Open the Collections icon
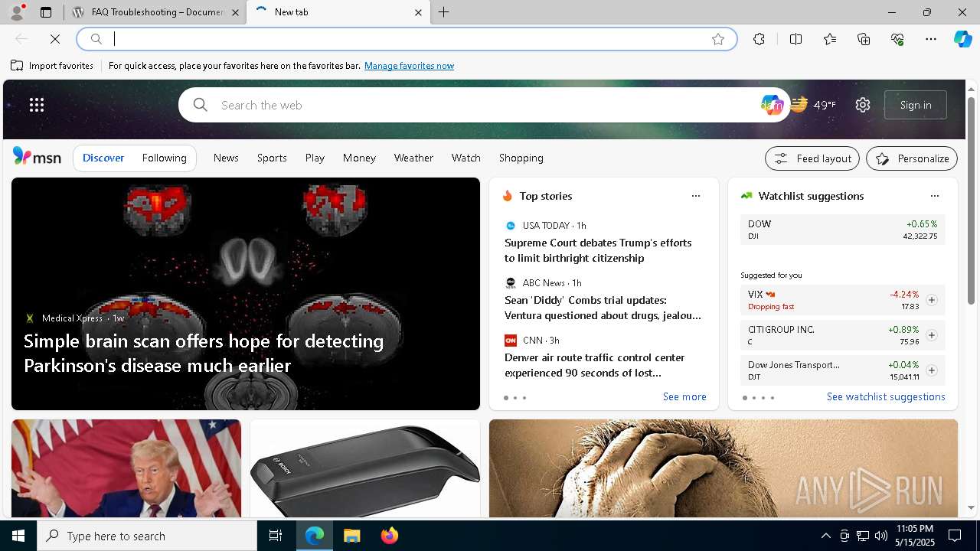 [x=864, y=39]
